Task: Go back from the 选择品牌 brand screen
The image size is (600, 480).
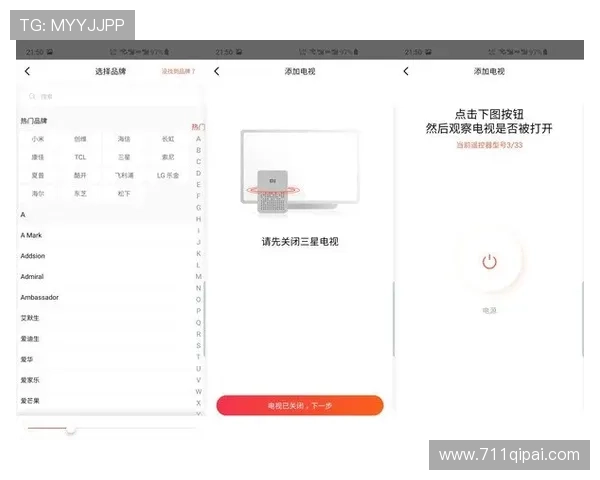Action: click(27, 71)
